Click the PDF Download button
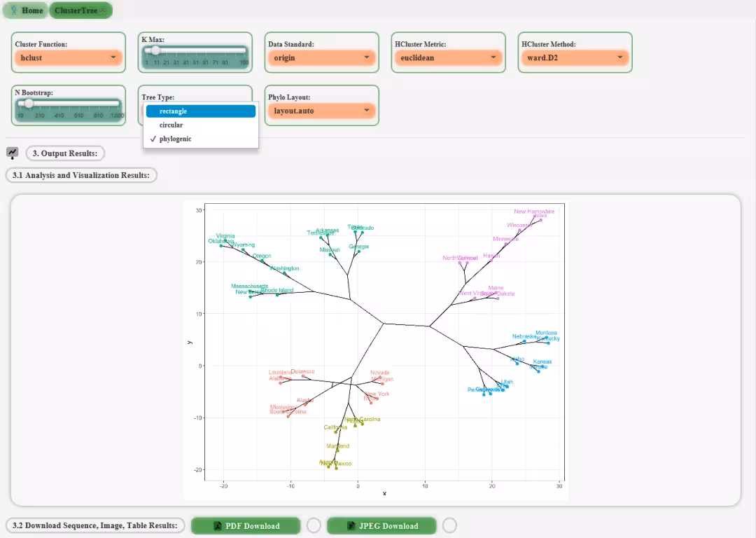Viewport: 756px width, 538px height. point(246,526)
